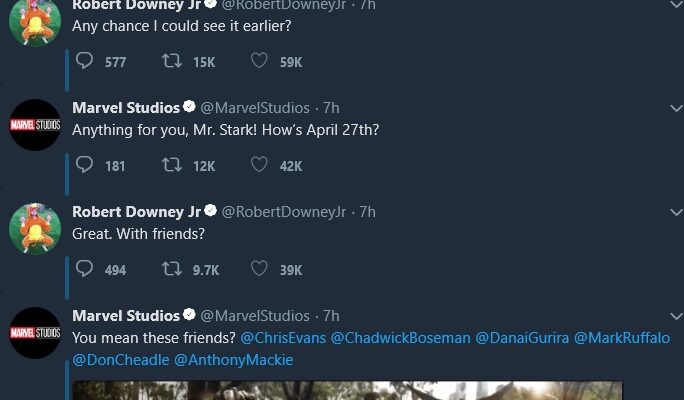Visit the @DanaiGurira mention
The width and height of the screenshot is (684, 400).
(x=522, y=338)
